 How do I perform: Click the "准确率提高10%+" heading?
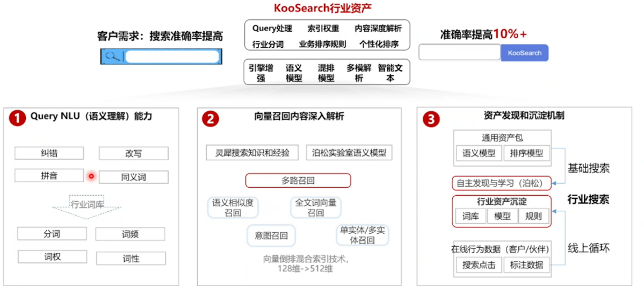tap(483, 34)
